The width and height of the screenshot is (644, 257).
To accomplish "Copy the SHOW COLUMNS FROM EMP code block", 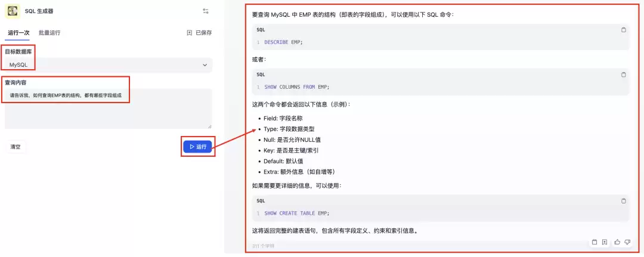I will coord(624,75).
